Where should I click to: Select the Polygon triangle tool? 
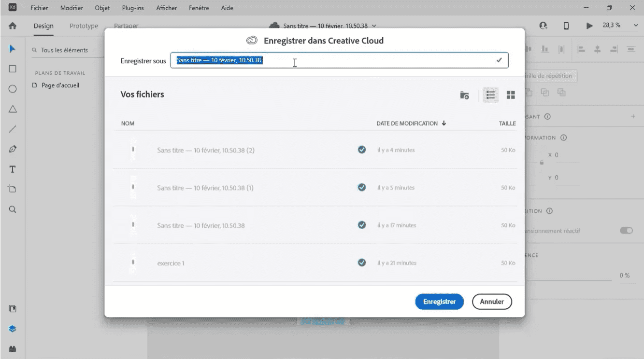13,109
